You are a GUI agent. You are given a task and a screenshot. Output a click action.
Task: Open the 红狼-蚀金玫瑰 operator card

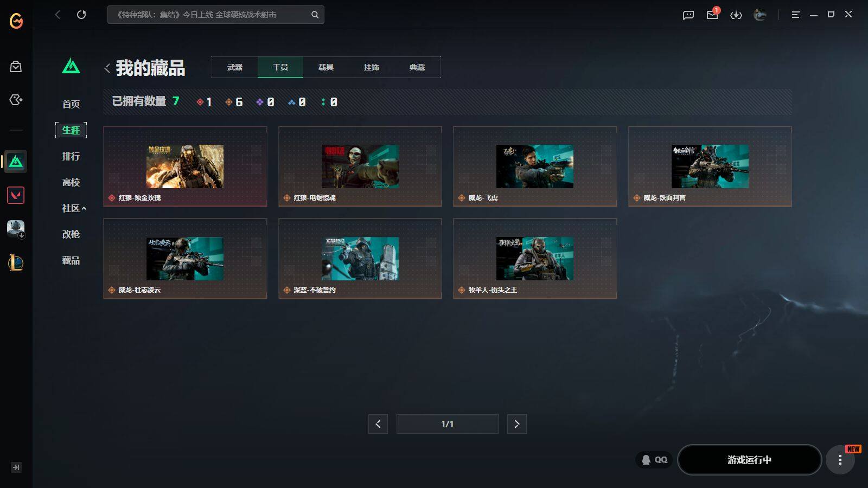tap(185, 166)
